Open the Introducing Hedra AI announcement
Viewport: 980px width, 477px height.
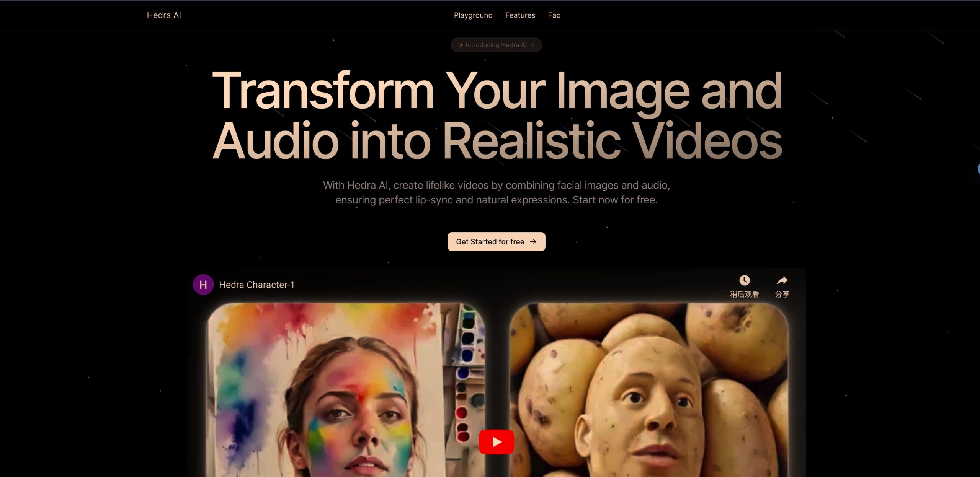(x=496, y=45)
